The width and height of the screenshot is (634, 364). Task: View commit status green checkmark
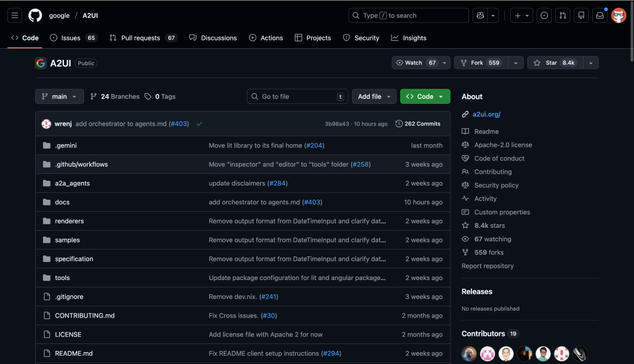point(200,124)
